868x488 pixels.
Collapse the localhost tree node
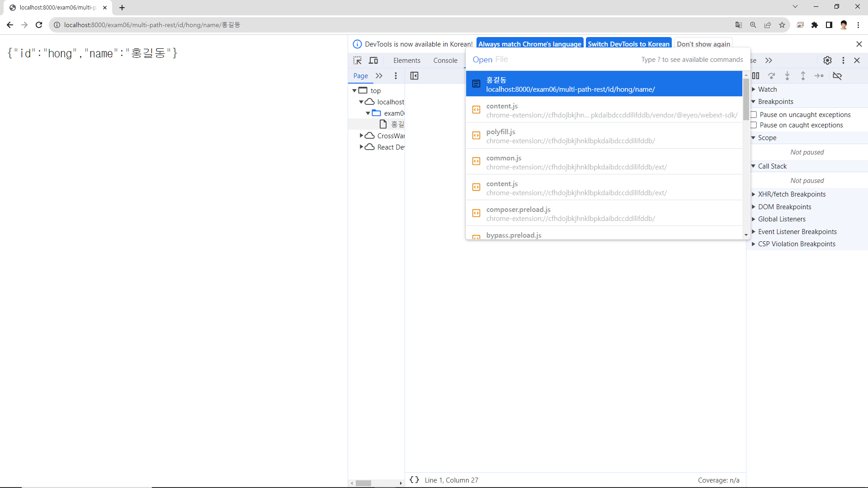pos(361,102)
